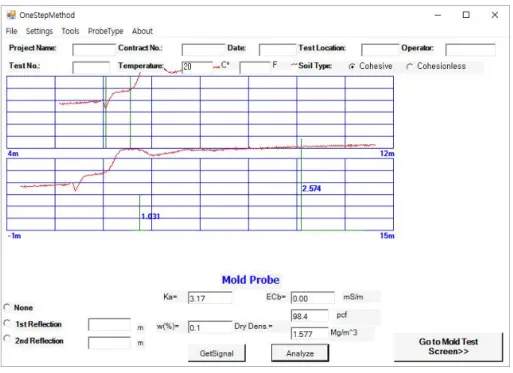Select the 2nd Reflection option

tap(33, 341)
